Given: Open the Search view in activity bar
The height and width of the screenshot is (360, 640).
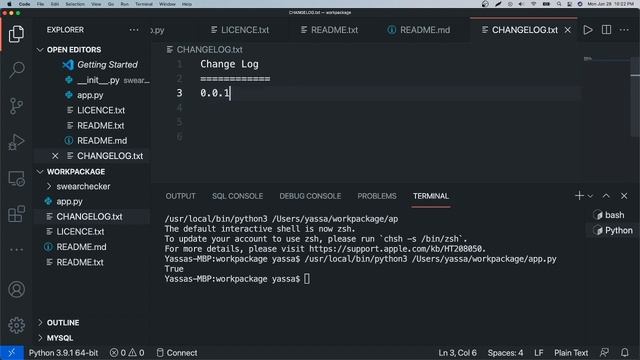Looking at the screenshot, I should tap(16, 70).
